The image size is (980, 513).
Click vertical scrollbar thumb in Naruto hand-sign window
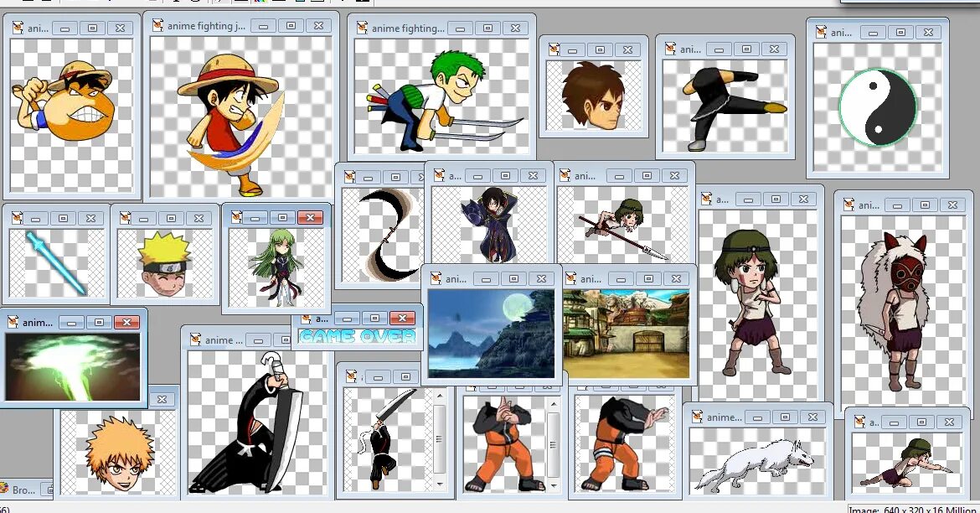[553, 444]
